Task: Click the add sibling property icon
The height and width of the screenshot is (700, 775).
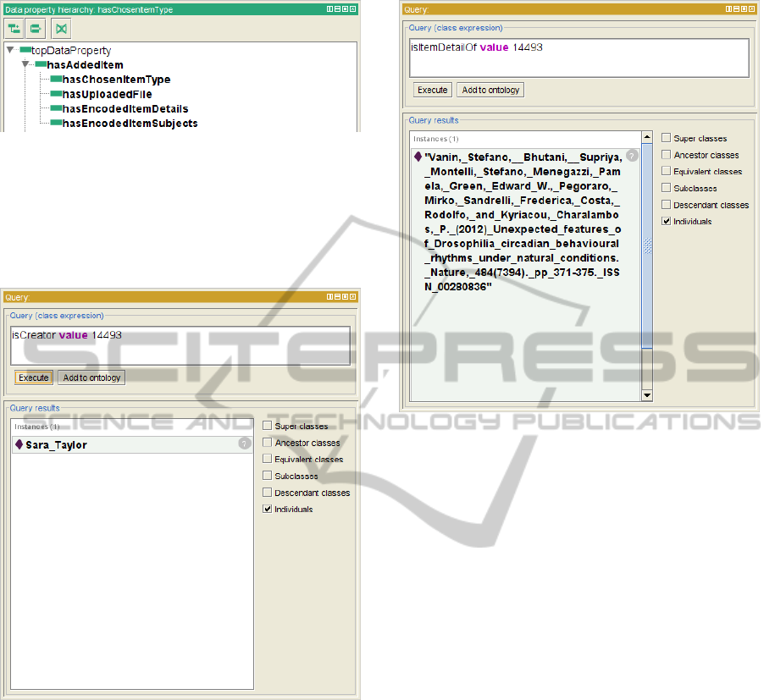Action: 35,29
